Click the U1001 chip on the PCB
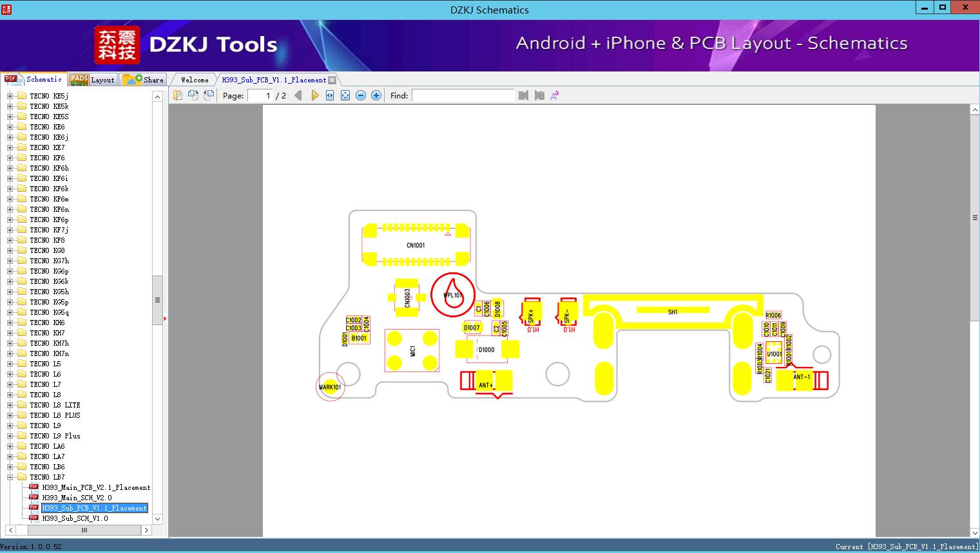Image resolution: width=980 pixels, height=553 pixels. [774, 353]
